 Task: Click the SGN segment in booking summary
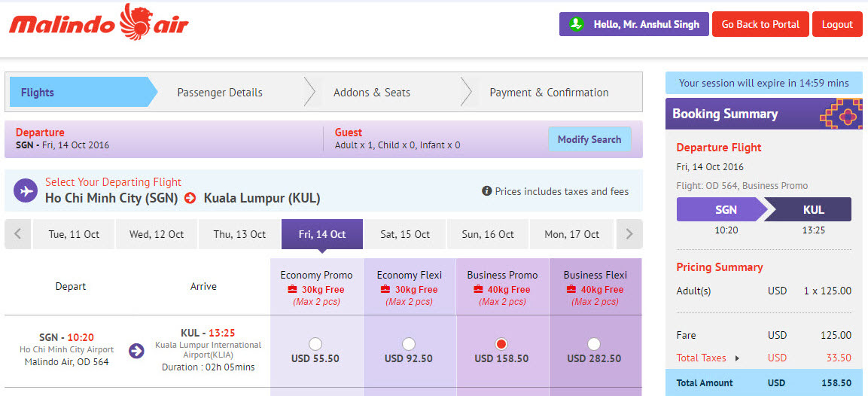pos(721,210)
